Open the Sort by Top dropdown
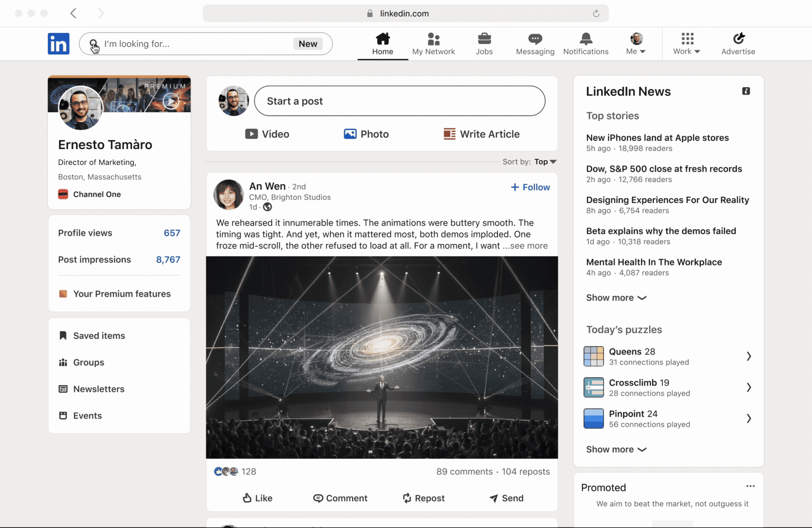This screenshot has height=528, width=812. tap(545, 162)
